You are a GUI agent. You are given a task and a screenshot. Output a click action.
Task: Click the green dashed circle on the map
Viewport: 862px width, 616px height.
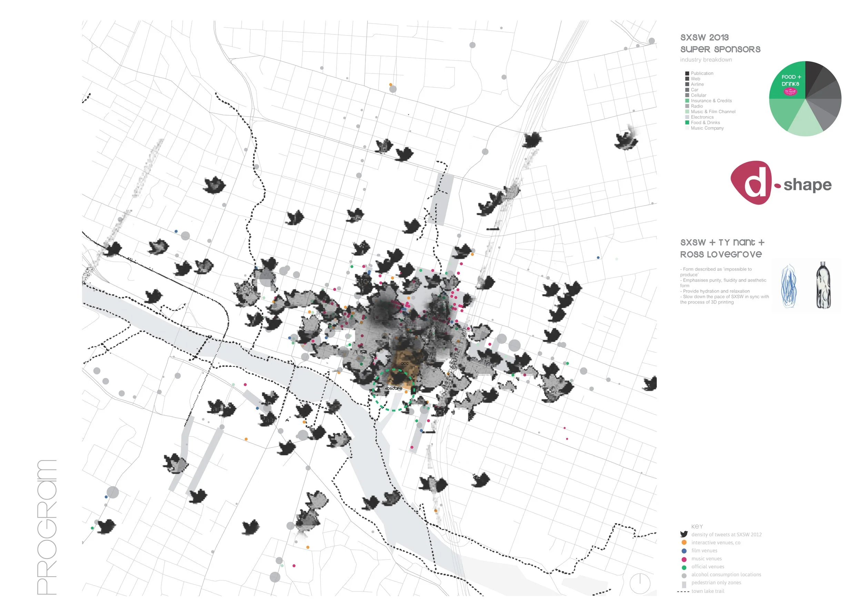393,389
